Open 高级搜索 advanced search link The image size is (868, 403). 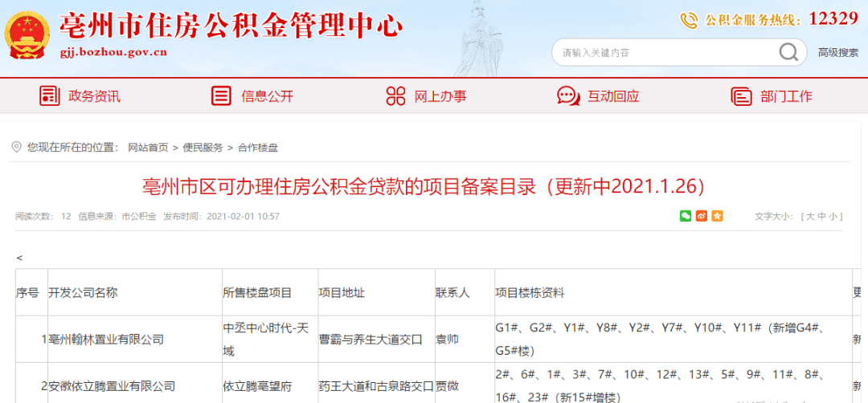(x=838, y=52)
